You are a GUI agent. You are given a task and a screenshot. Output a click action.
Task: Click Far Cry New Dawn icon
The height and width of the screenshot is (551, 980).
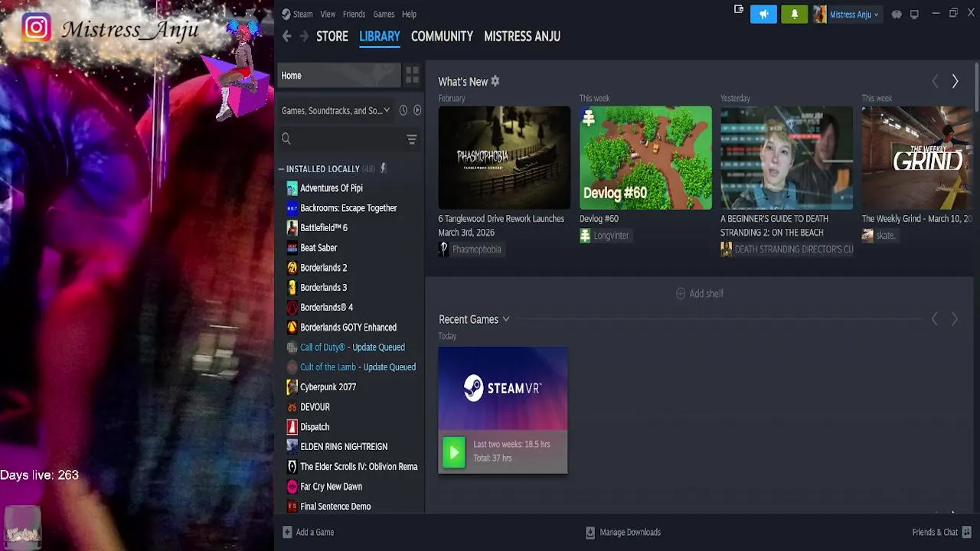pyautogui.click(x=292, y=486)
